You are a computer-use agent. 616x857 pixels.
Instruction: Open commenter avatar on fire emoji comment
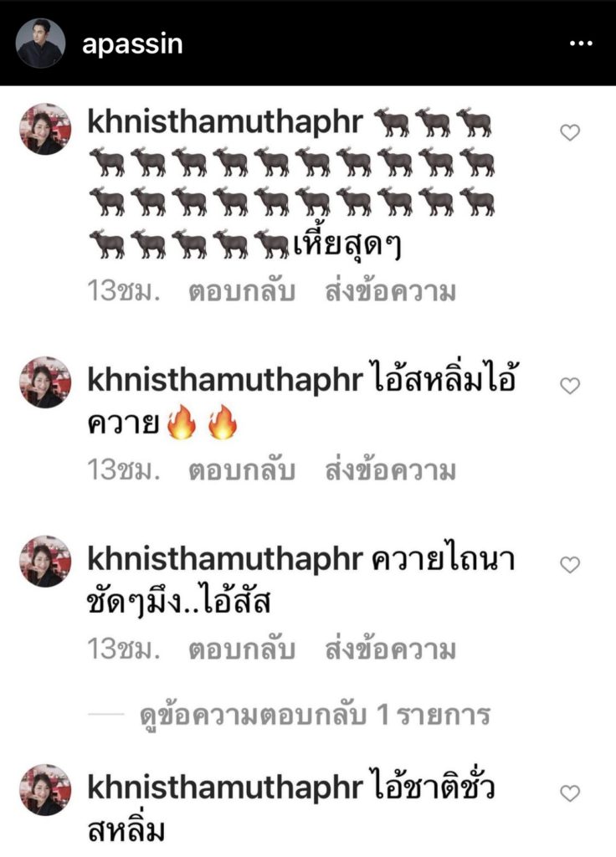point(45,382)
